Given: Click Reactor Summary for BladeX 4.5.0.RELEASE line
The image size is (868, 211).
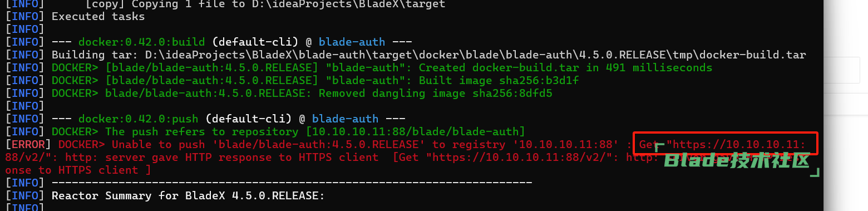Looking at the screenshot, I should (188, 196).
